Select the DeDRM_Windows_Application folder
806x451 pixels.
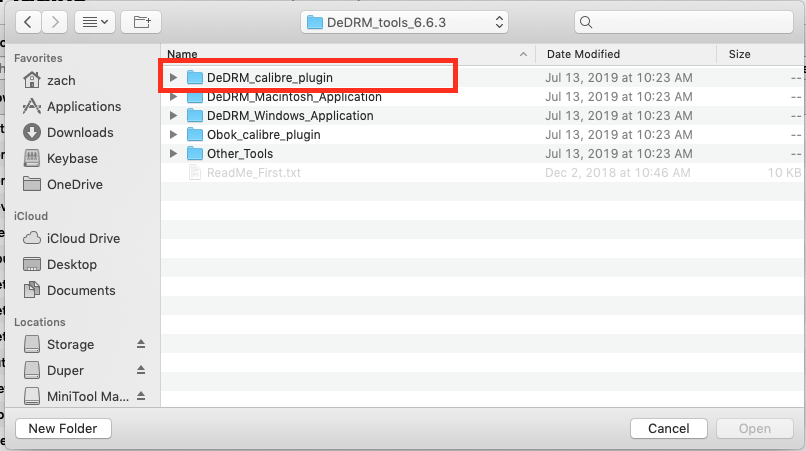pyautogui.click(x=289, y=116)
